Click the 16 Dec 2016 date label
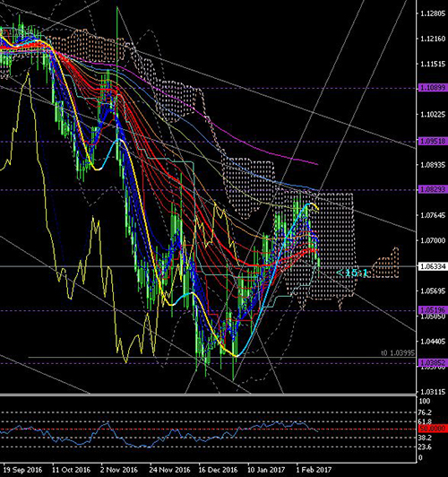 [x=218, y=470]
